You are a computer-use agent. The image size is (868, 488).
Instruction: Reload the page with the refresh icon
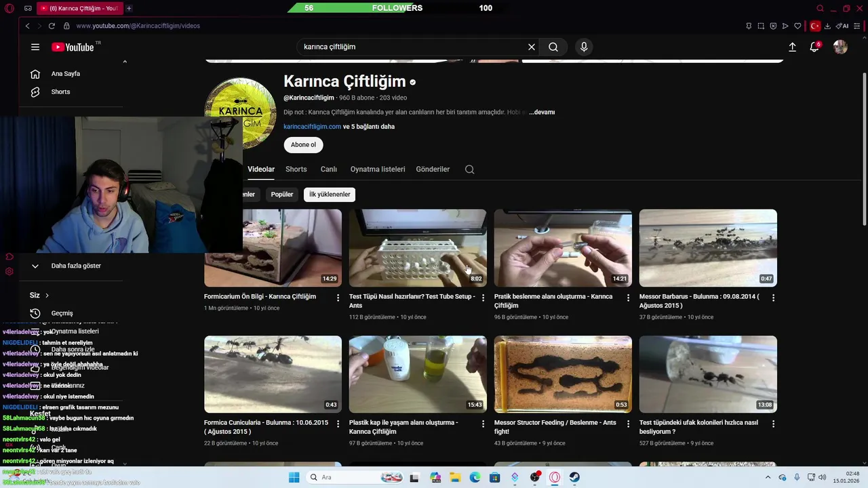(x=52, y=26)
